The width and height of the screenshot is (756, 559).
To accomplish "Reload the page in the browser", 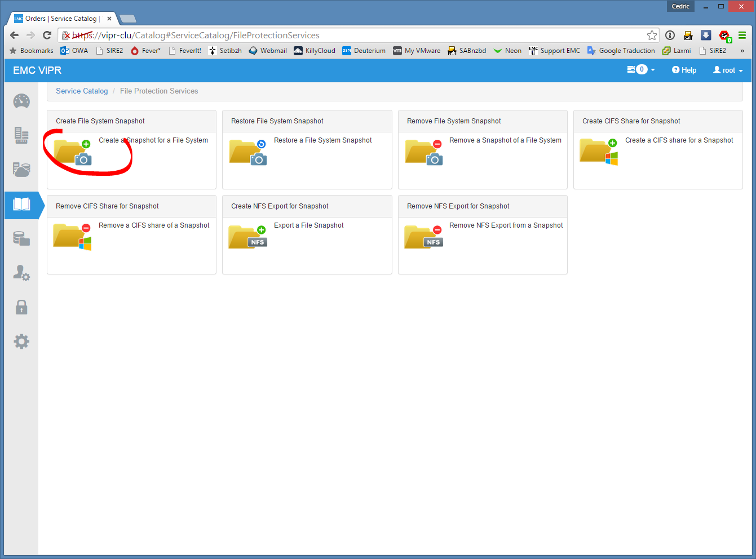I will pyautogui.click(x=47, y=35).
